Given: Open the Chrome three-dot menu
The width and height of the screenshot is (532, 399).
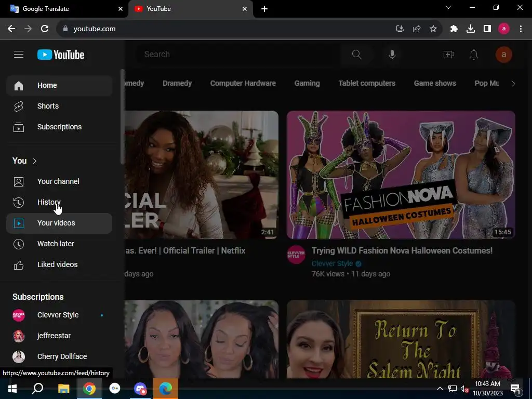Looking at the screenshot, I should coord(521,29).
